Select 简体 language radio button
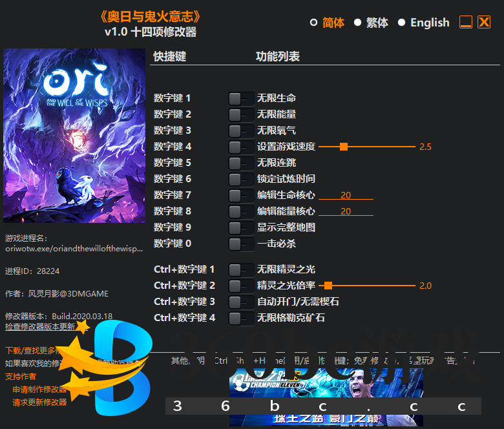This screenshot has height=429, width=504. point(314,23)
